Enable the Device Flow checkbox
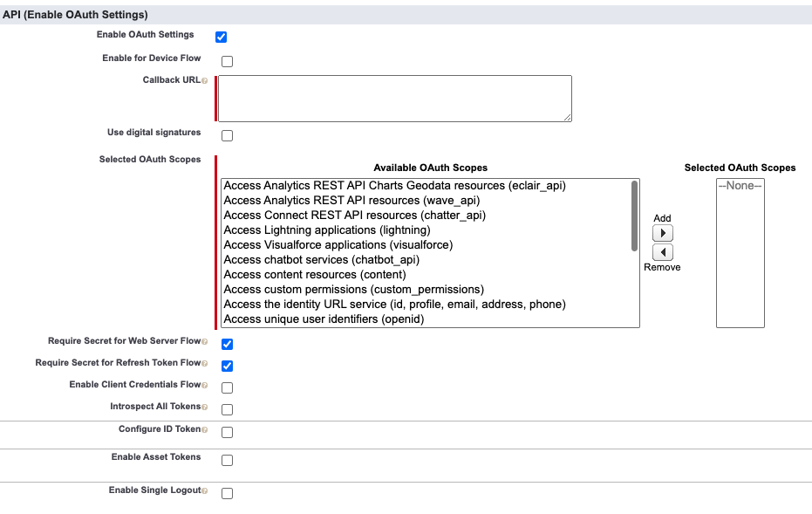Image resolution: width=812 pixels, height=514 pixels. point(228,62)
